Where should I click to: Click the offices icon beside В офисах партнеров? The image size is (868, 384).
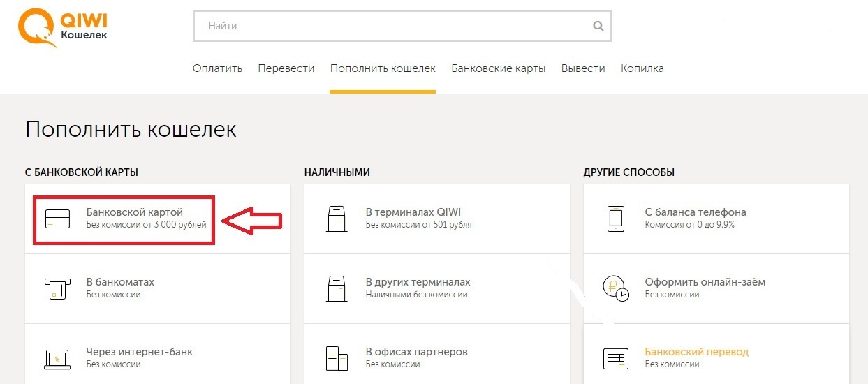point(337,358)
